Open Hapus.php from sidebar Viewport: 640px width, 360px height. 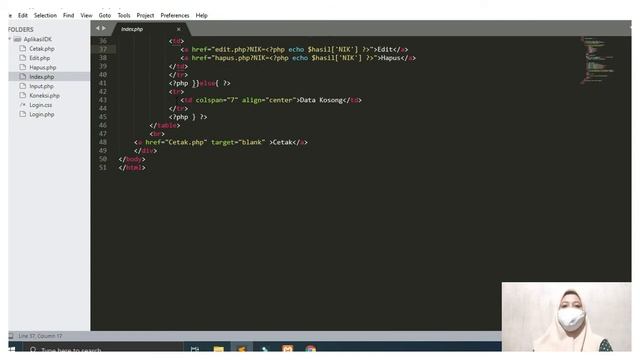point(42,67)
